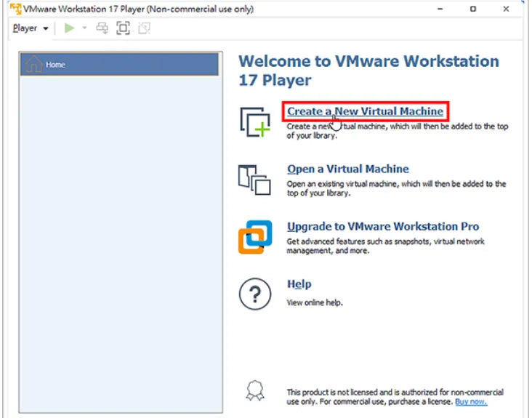Click the open virtual machine folder icon
Image resolution: width=532 pixels, height=418 pixels.
click(254, 180)
